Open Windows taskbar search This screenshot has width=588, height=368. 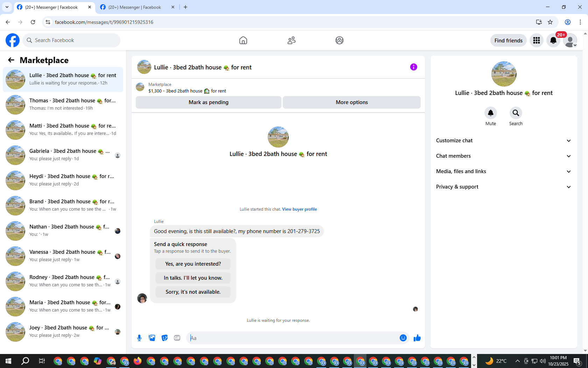(x=25, y=361)
